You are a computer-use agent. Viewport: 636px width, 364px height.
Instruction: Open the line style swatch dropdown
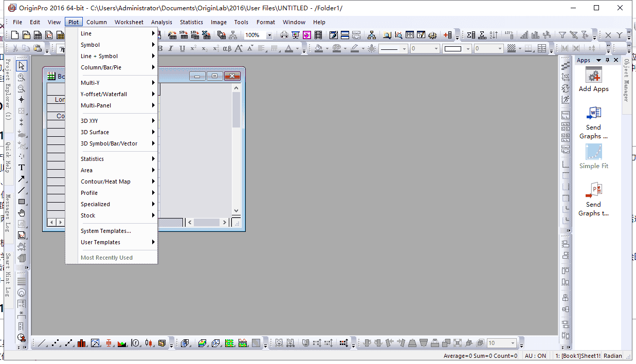click(x=404, y=49)
